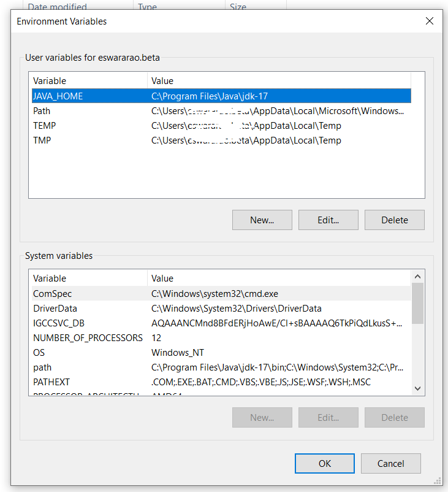
Task: Select the TEMP user variable
Action: tap(45, 126)
